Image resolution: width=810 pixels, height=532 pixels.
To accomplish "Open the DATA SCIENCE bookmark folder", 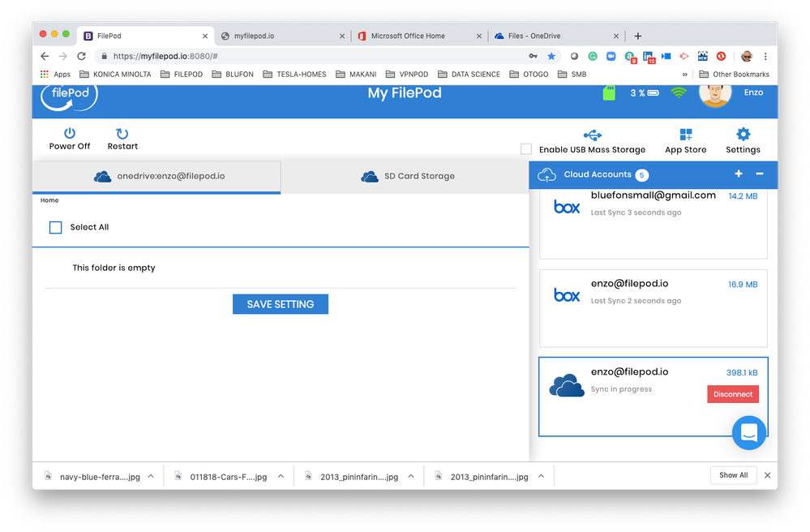I will coord(469,75).
